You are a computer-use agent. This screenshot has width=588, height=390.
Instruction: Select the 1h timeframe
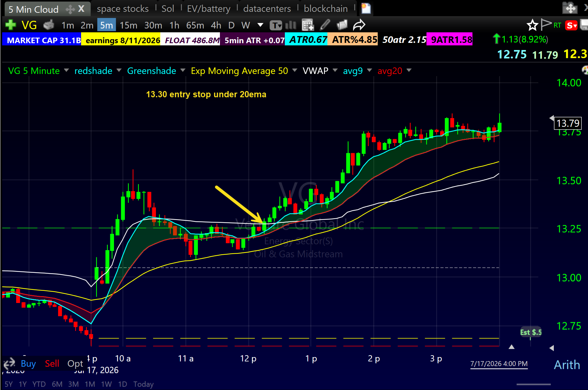point(174,25)
